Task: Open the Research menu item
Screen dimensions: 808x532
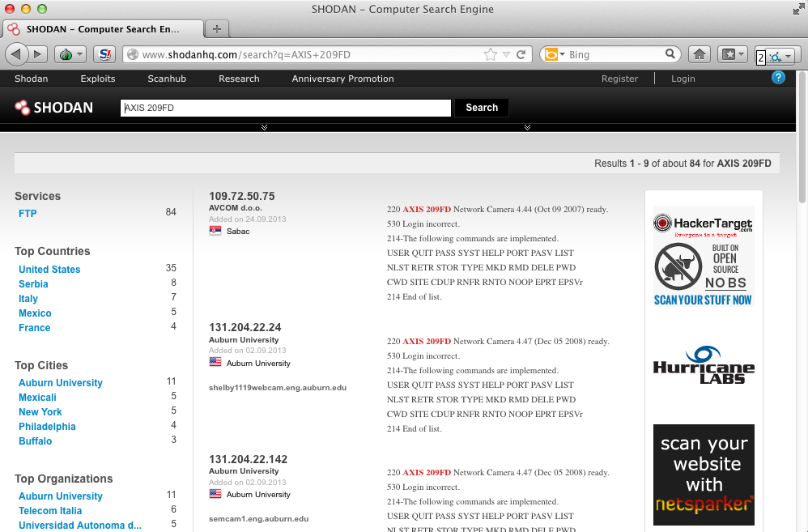Action: point(239,79)
